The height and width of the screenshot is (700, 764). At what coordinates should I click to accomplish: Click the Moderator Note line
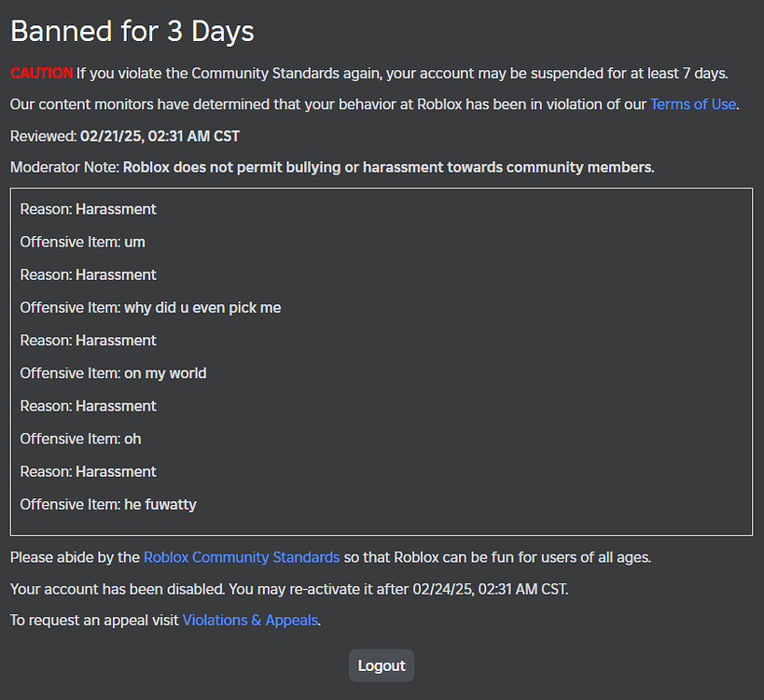(x=331, y=167)
